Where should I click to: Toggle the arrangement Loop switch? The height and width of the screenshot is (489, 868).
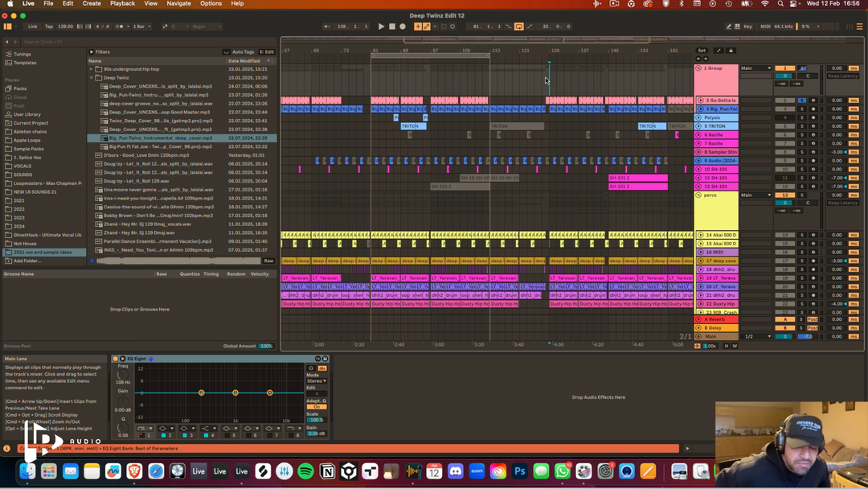[x=519, y=27]
